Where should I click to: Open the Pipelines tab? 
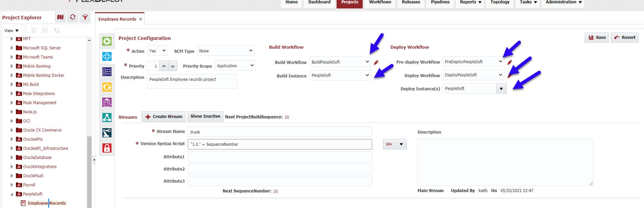point(440,2)
